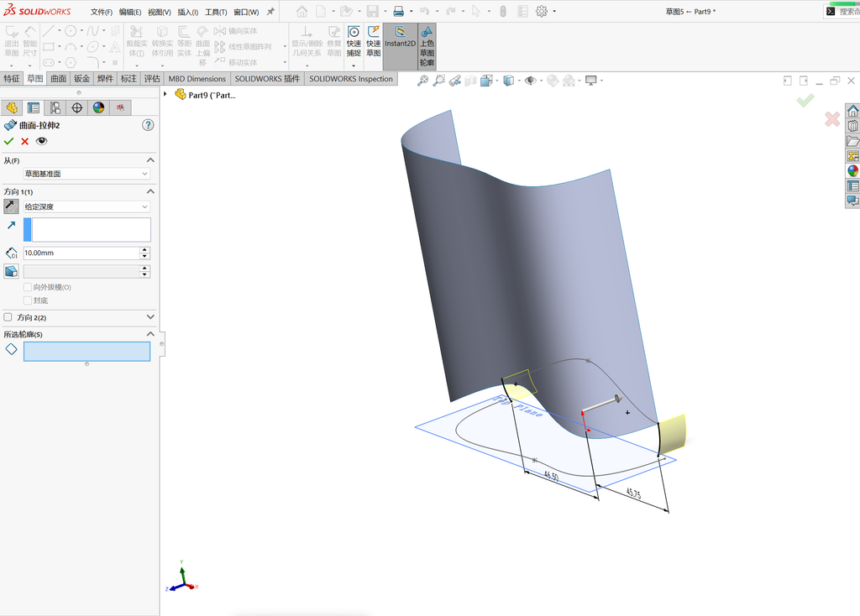The image size is (860, 616).
Task: Open the DimXpertManager crosshair tab
Action: pos(76,108)
